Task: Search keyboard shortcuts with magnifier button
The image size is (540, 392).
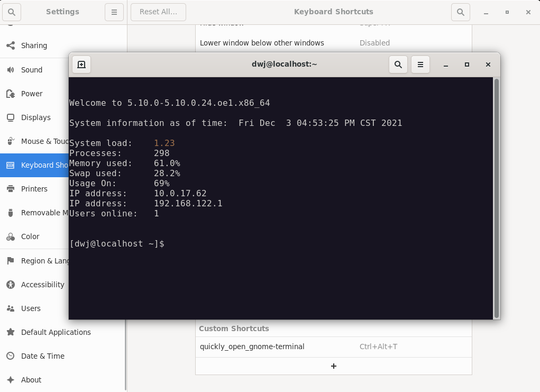Action: tap(460, 12)
